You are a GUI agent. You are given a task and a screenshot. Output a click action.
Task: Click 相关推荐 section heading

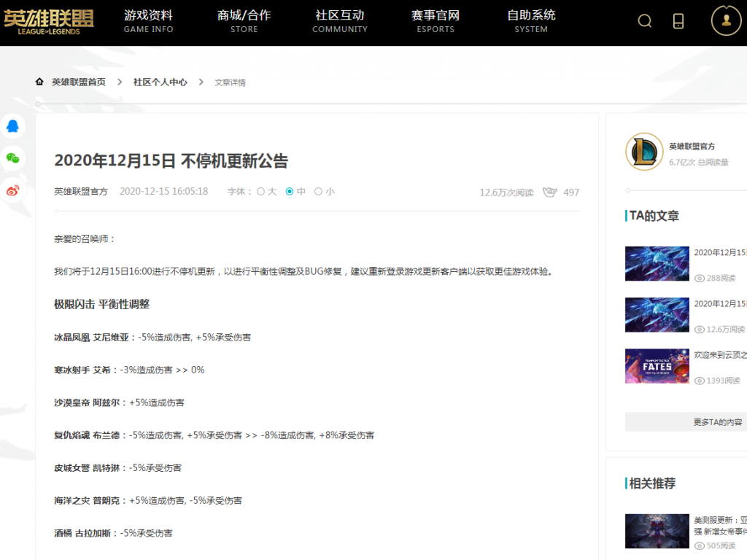click(x=652, y=483)
